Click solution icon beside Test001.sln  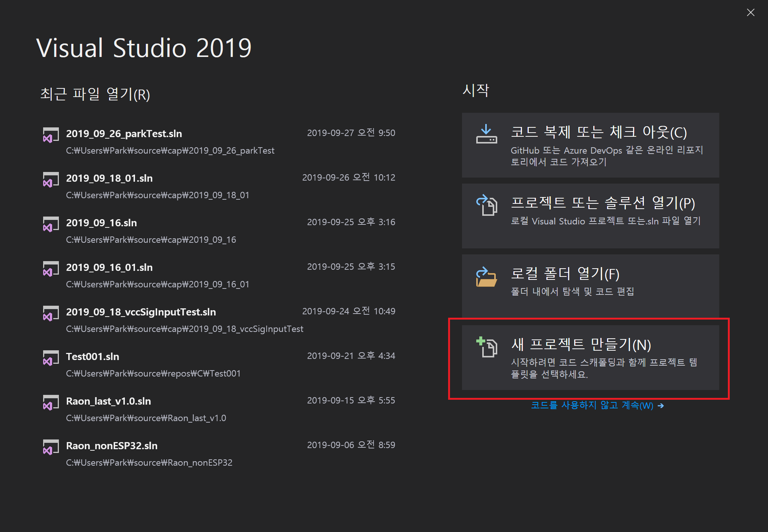[x=51, y=358]
